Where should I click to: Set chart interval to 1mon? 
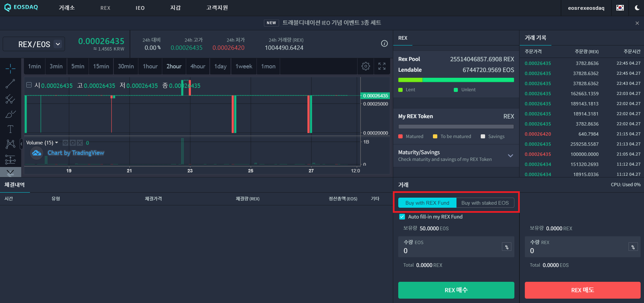point(268,66)
